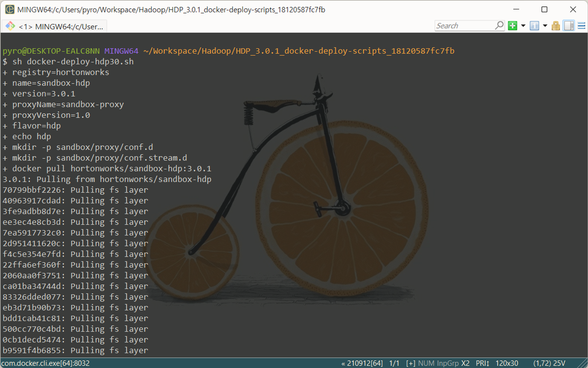Maximize the ConEmu window
Viewport: 588px width, 368px height.
(544, 9)
